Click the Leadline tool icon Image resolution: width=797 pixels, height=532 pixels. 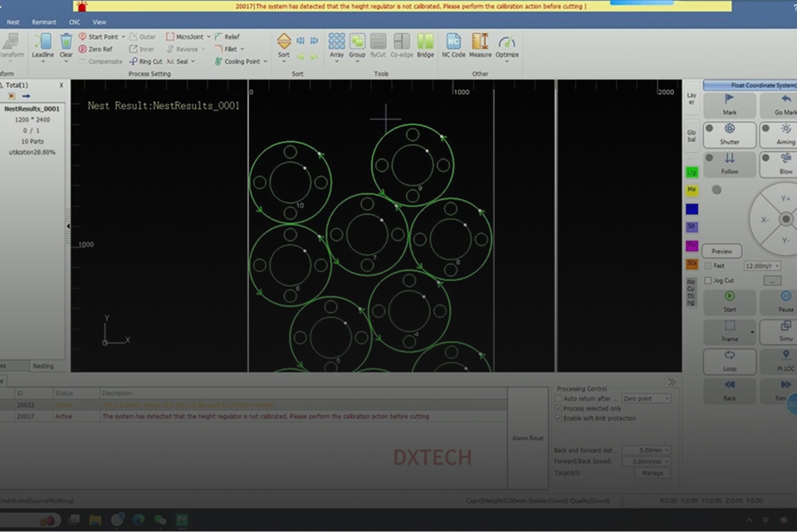(x=42, y=41)
